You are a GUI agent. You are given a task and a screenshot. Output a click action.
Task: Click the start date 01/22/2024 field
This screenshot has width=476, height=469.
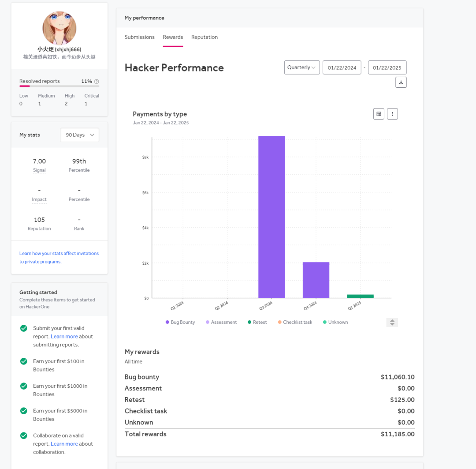pyautogui.click(x=342, y=68)
